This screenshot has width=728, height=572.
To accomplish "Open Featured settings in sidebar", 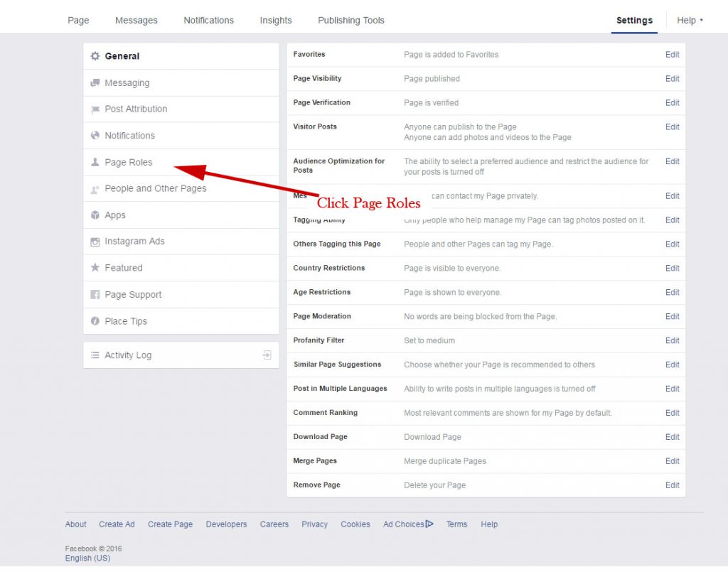I will (181, 268).
